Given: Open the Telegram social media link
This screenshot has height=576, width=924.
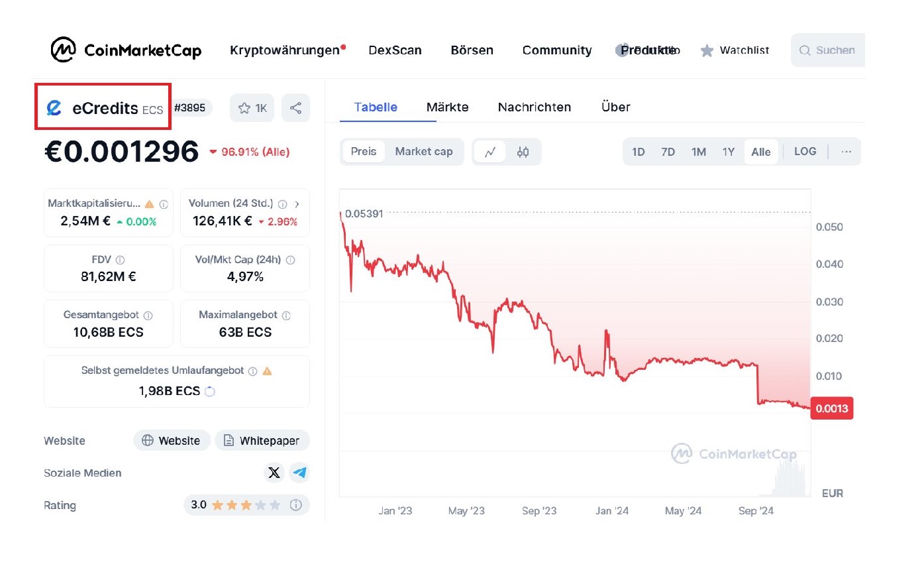Looking at the screenshot, I should [x=299, y=473].
